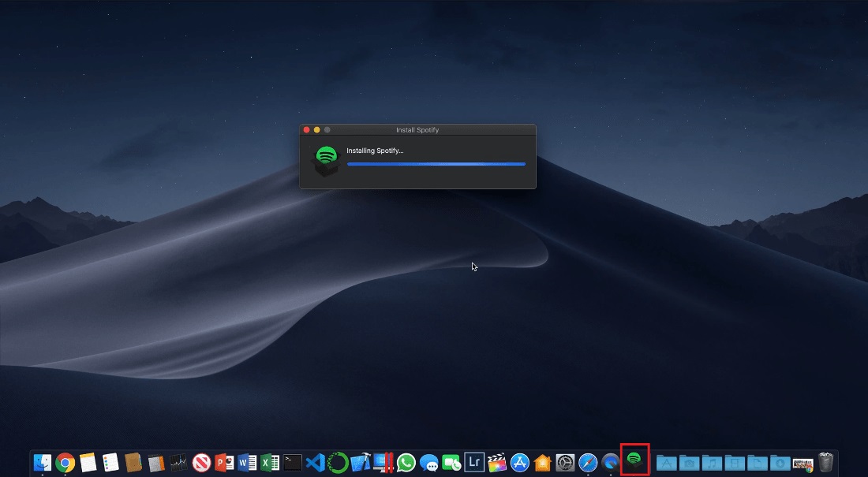Open Adobe Lightroom from the Dock
The height and width of the screenshot is (477, 868).
(x=474, y=462)
